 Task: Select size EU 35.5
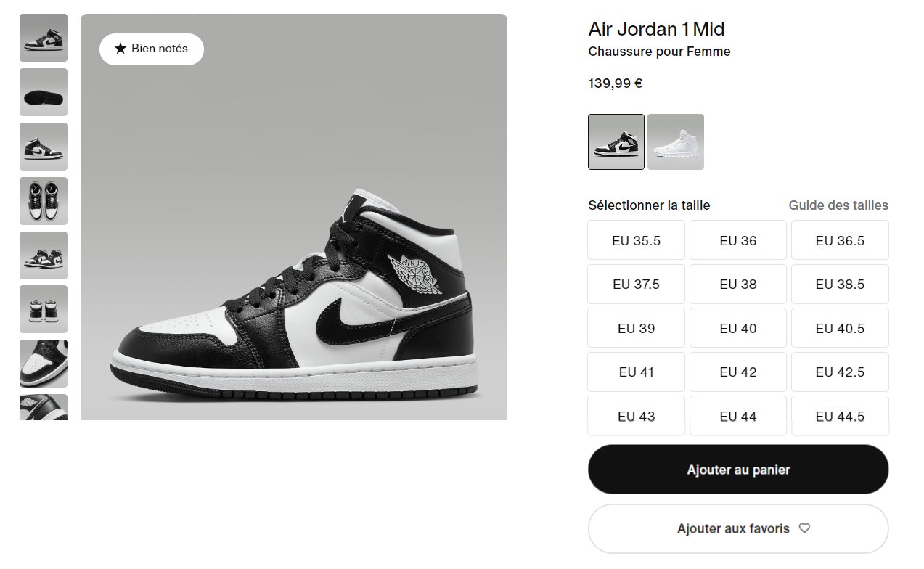coord(637,240)
